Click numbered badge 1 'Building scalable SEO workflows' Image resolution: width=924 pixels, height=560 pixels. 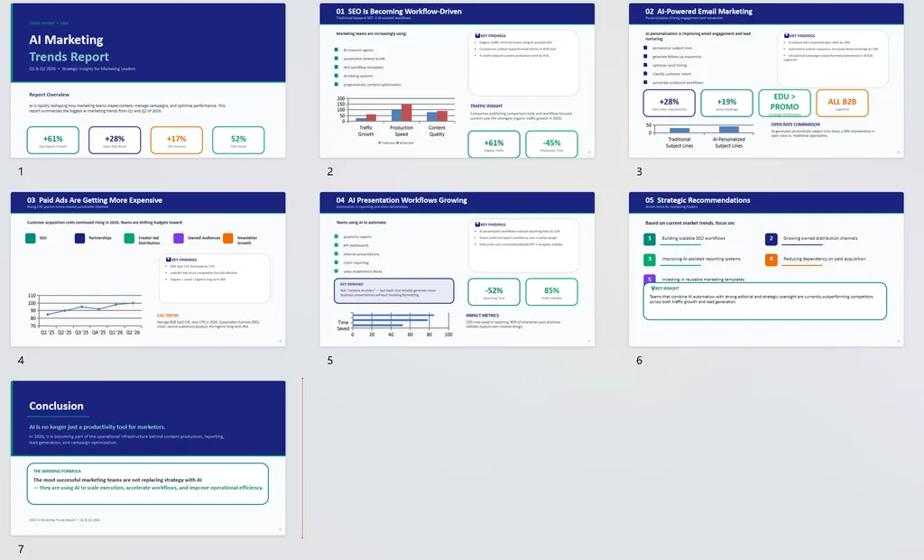point(650,238)
